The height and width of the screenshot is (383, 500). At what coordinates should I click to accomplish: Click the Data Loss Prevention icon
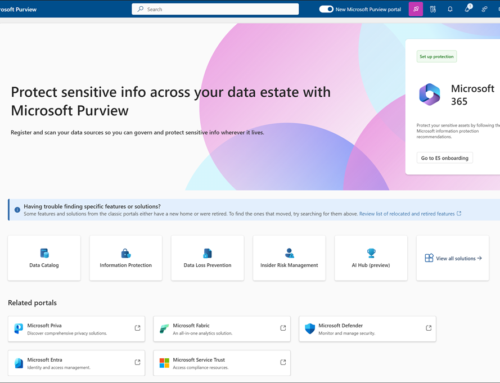tap(207, 253)
